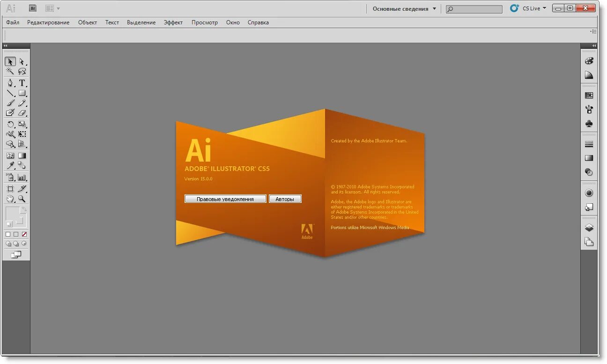Screen dimensions: 607x364
Task: Open the Appearance panel
Action: [589, 193]
